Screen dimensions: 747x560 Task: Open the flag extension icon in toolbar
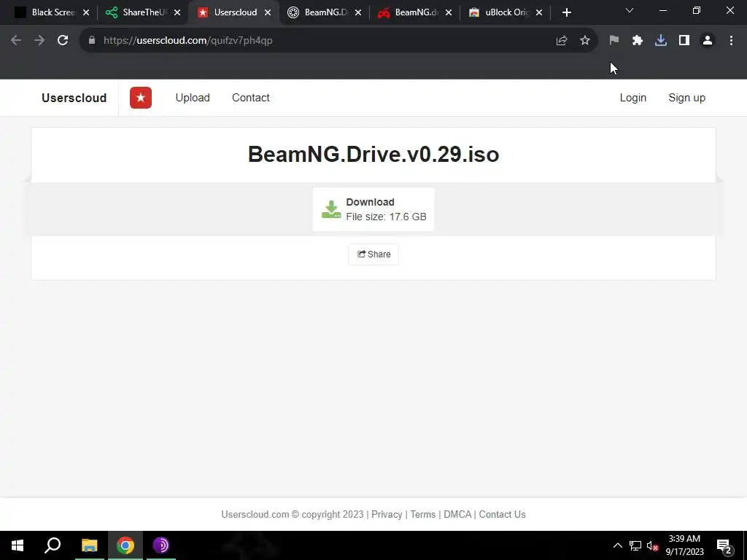click(614, 41)
